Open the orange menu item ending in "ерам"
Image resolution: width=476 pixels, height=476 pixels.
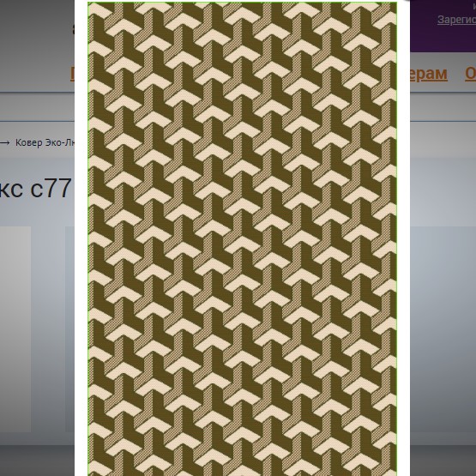coord(429,74)
